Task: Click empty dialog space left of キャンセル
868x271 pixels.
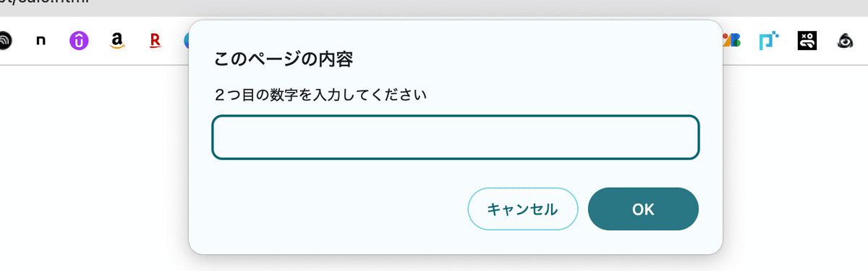Action: point(333,209)
